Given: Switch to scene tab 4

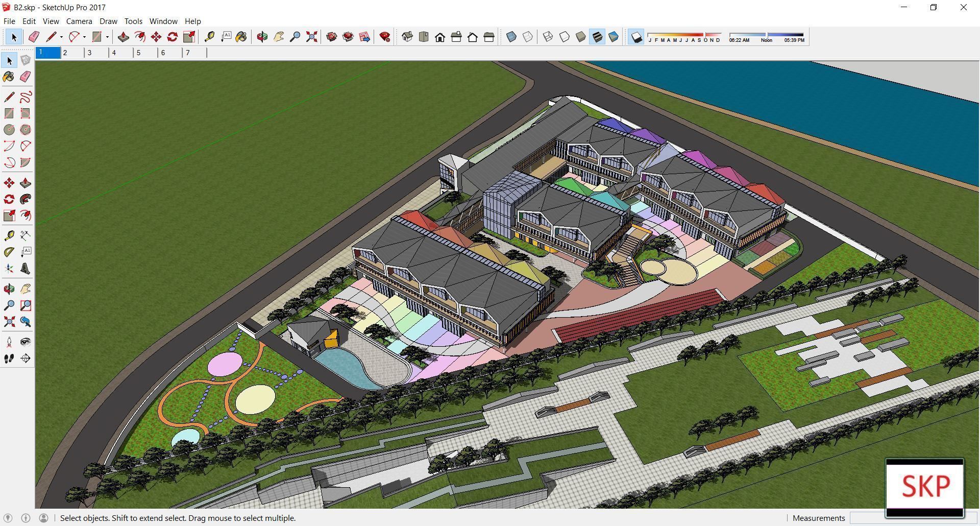Looking at the screenshot, I should click(x=121, y=53).
